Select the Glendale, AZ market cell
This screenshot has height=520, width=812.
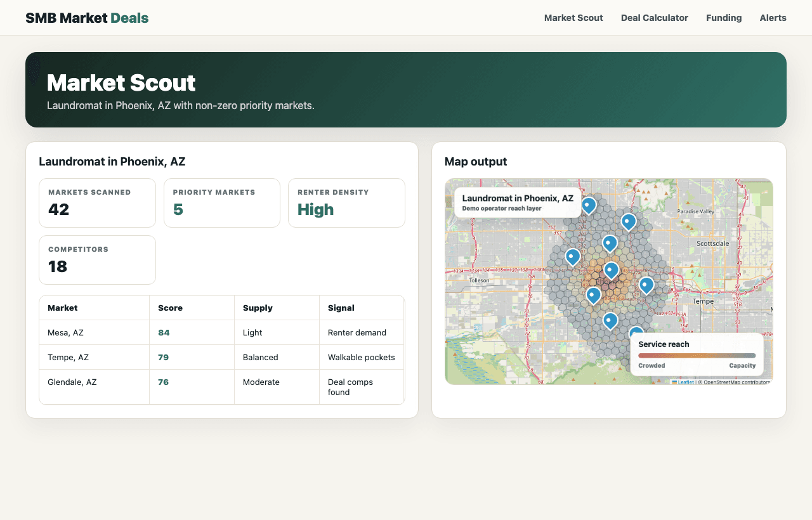tap(95, 387)
